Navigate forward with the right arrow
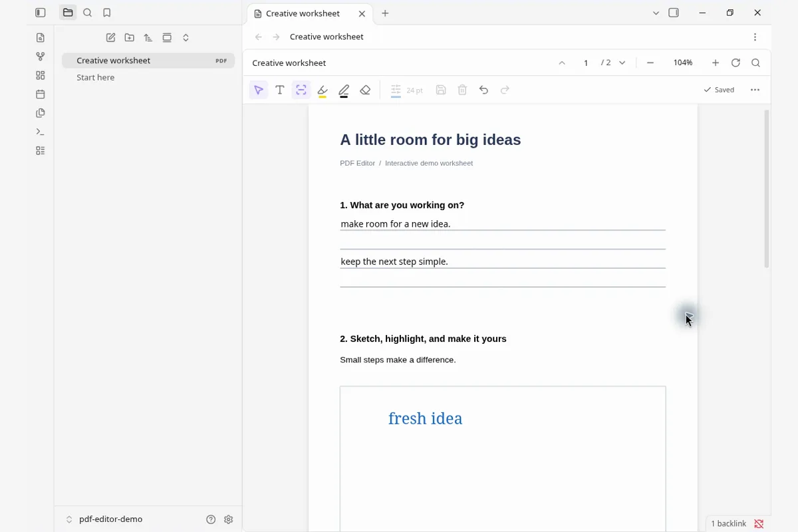 277,37
